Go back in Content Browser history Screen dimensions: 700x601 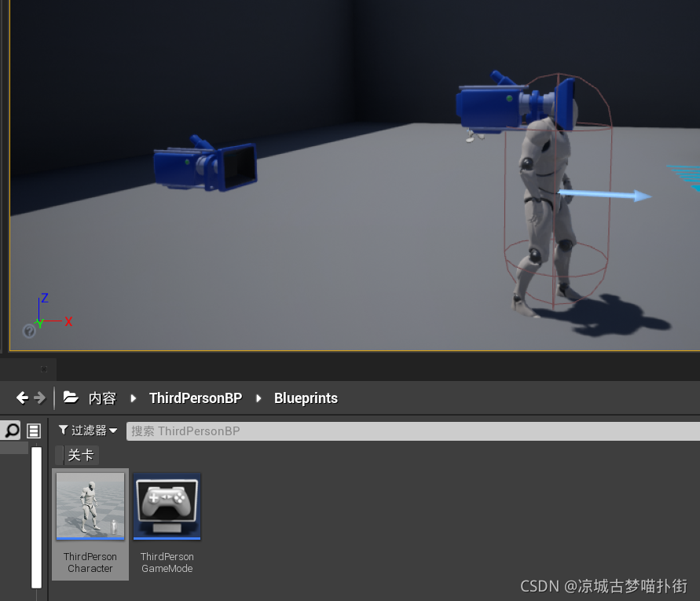click(x=22, y=398)
